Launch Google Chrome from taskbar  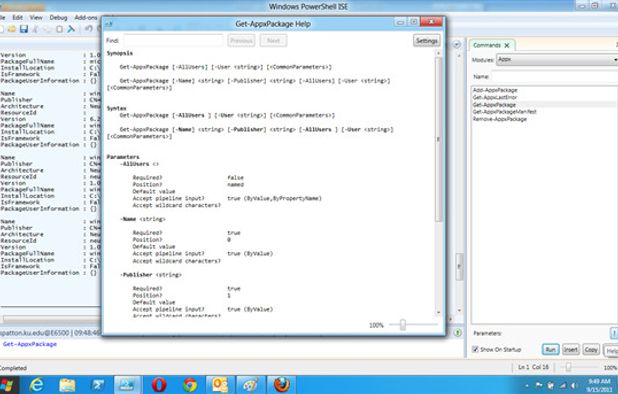click(190, 385)
